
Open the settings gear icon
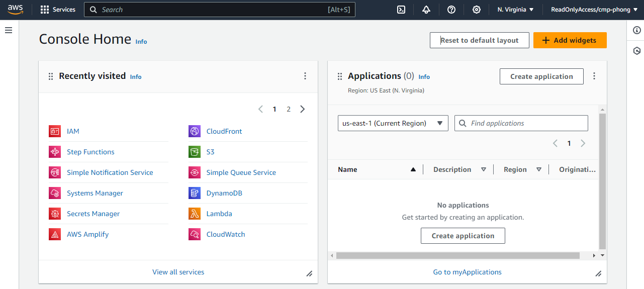(477, 10)
